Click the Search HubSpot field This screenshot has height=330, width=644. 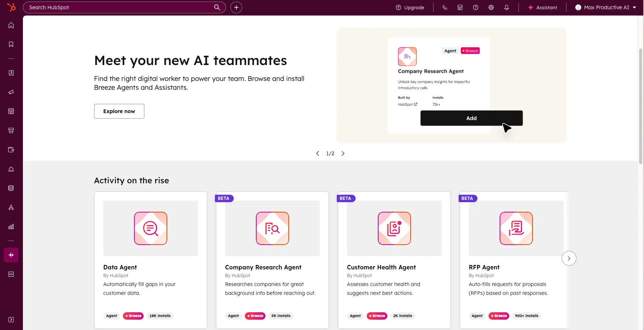pyautogui.click(x=120, y=7)
